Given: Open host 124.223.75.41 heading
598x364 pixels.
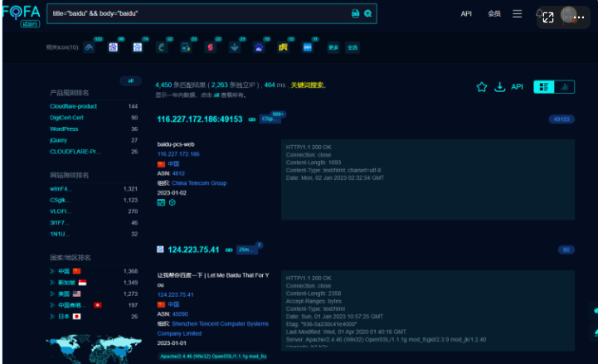Looking at the screenshot, I should point(193,250).
